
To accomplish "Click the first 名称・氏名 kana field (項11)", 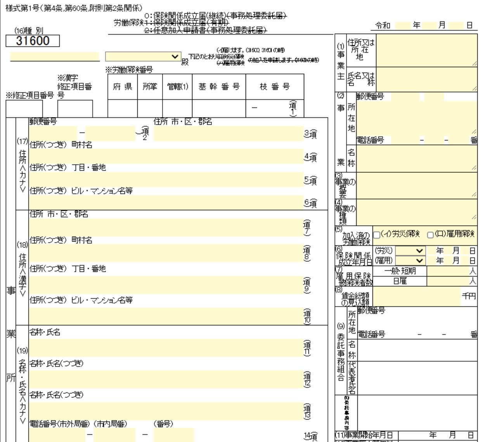I will [166, 347].
